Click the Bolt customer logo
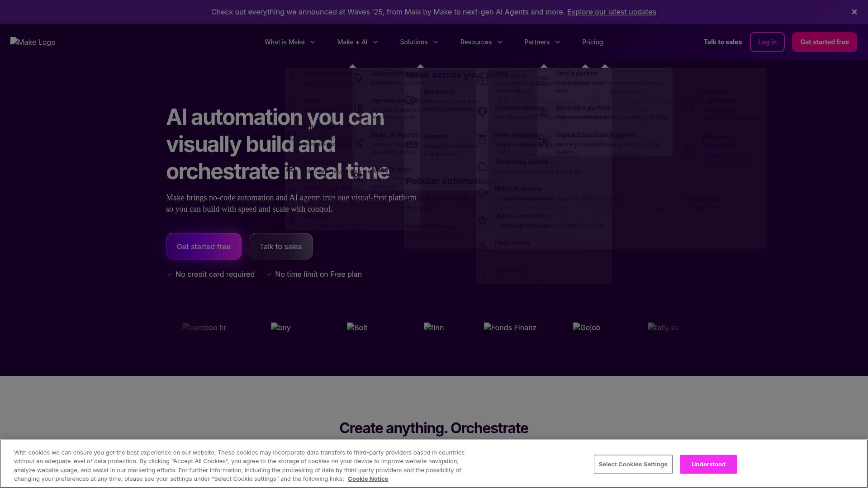This screenshot has height=488, width=868. (x=357, y=327)
